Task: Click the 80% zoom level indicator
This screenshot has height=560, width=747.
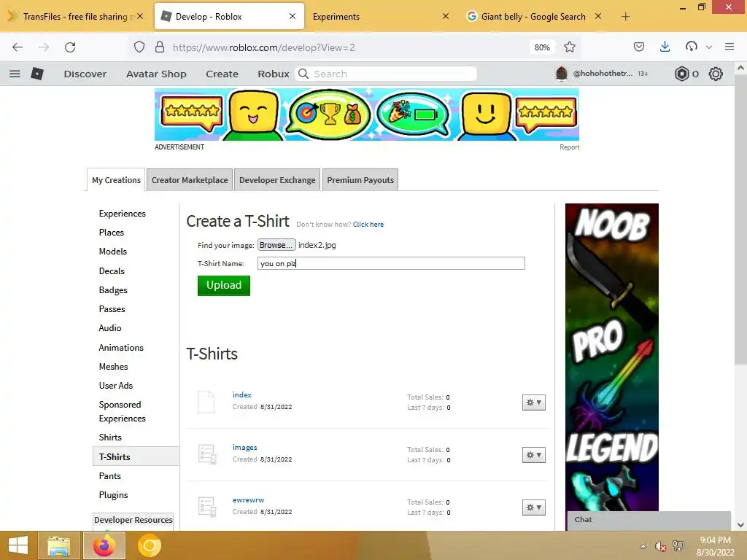Action: [x=542, y=47]
